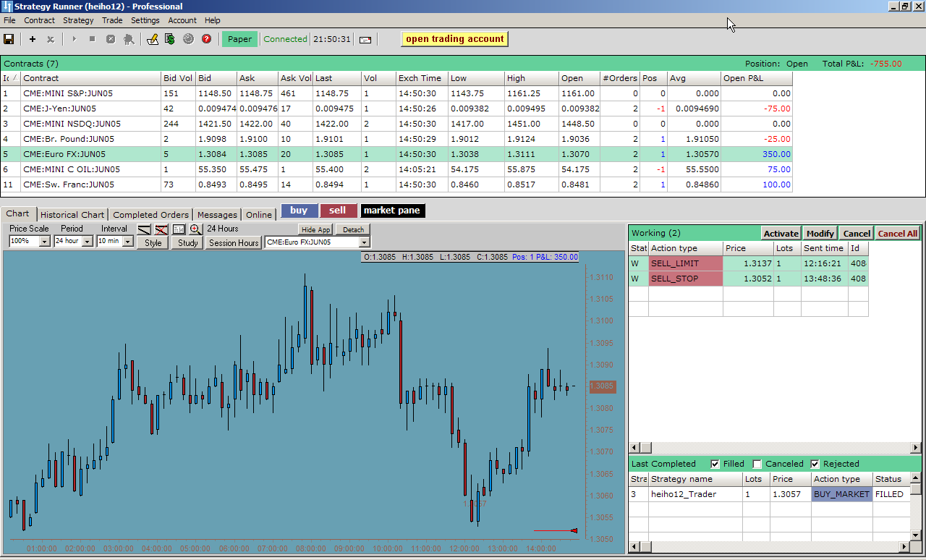This screenshot has height=560, width=926.
Task: Click the market pane button
Action: pyautogui.click(x=391, y=211)
